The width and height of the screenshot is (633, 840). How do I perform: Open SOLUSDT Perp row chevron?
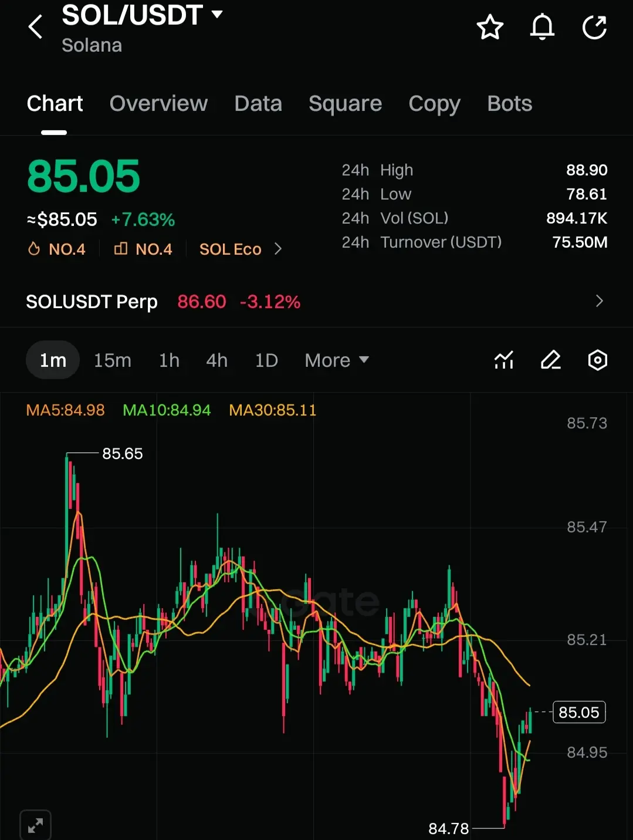click(599, 301)
